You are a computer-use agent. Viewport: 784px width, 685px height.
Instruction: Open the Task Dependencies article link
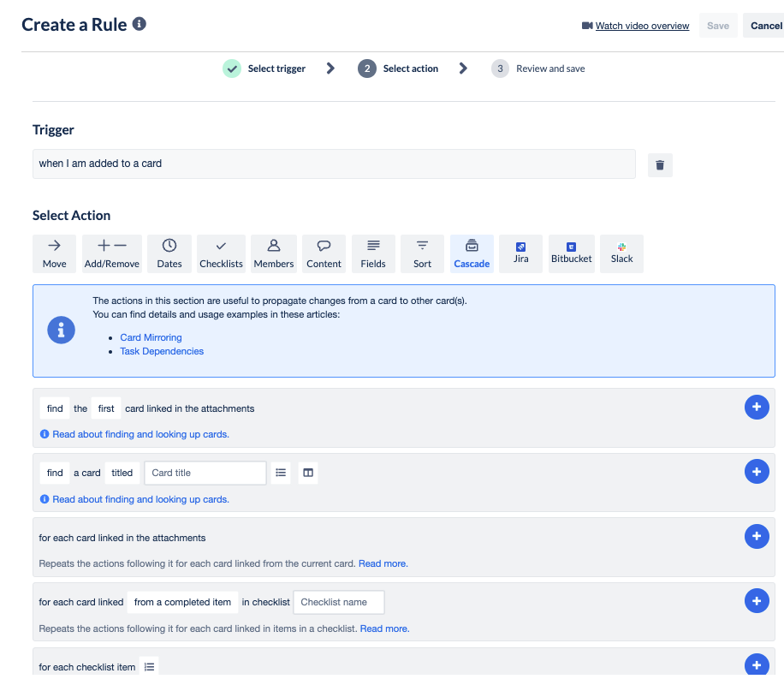point(162,351)
